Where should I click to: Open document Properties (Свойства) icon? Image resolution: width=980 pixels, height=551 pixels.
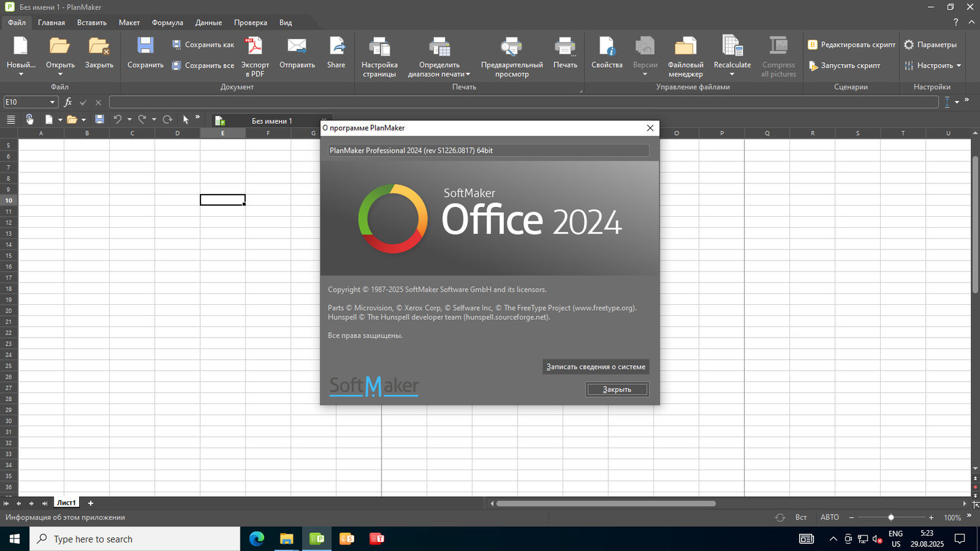606,47
